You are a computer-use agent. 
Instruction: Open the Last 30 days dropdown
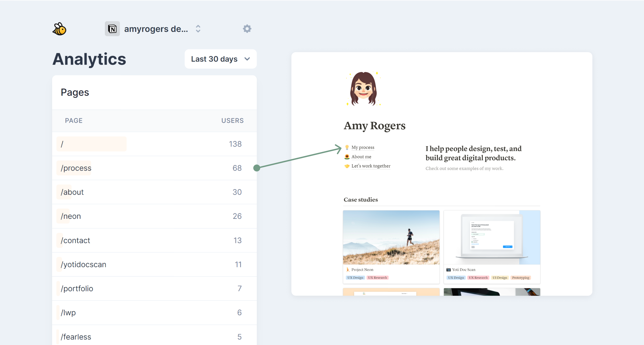[x=221, y=59]
